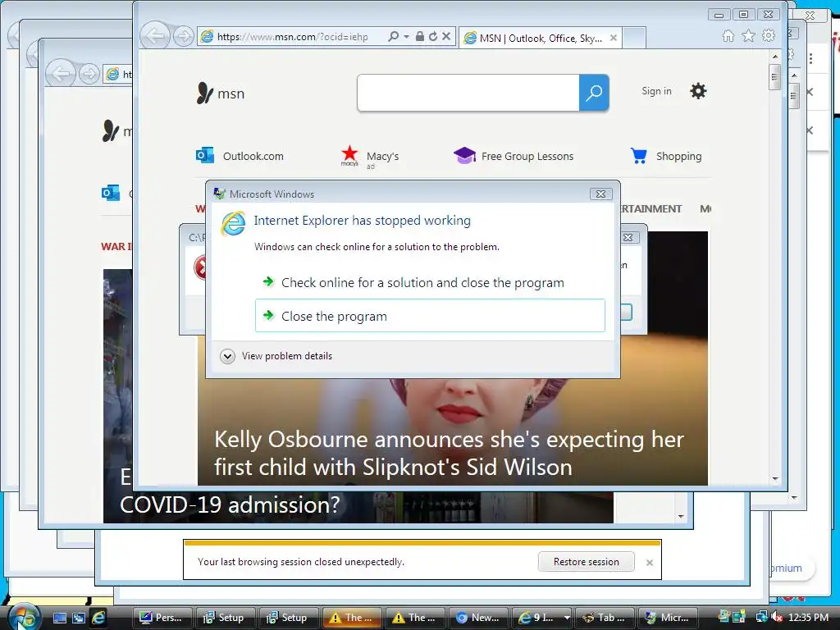Click the Internet Explorer icon in error dialog
840x630 pixels.
coord(234,223)
